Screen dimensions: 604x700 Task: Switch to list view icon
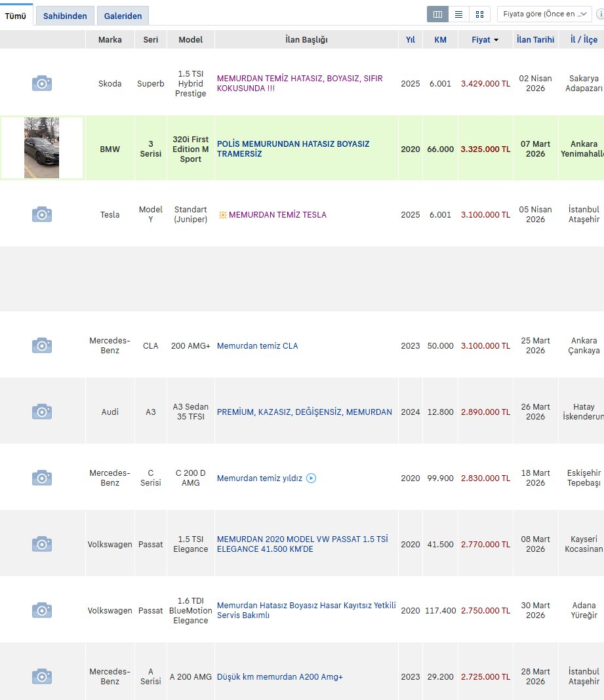458,14
